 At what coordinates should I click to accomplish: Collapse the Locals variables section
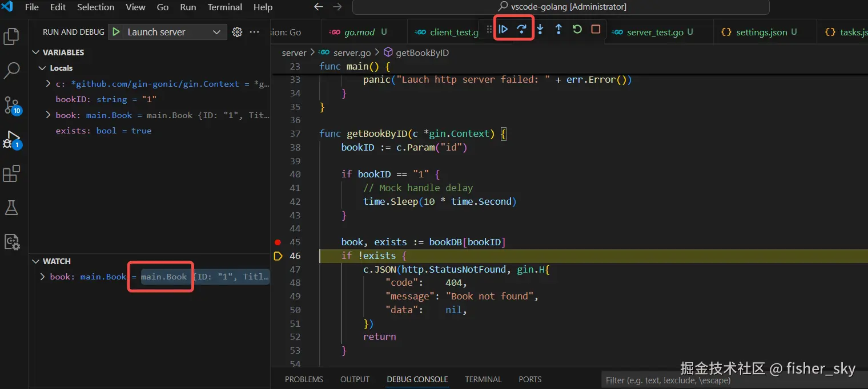coord(42,67)
